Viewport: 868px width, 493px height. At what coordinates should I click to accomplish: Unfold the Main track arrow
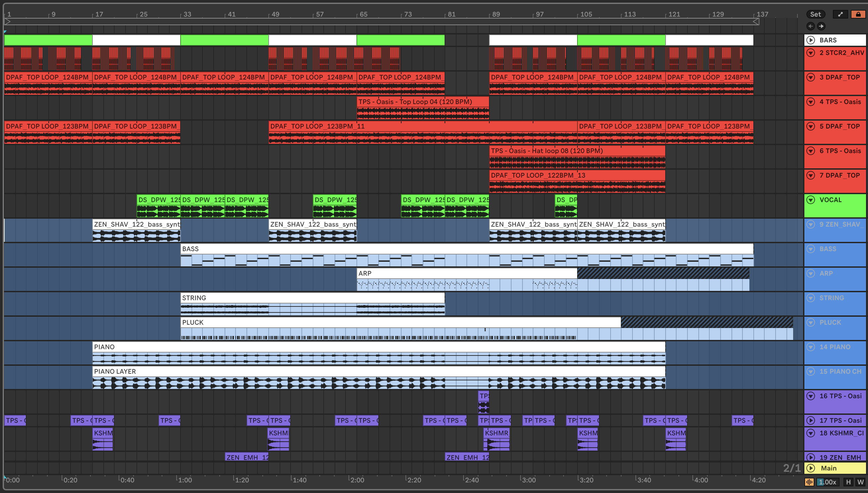tap(810, 468)
